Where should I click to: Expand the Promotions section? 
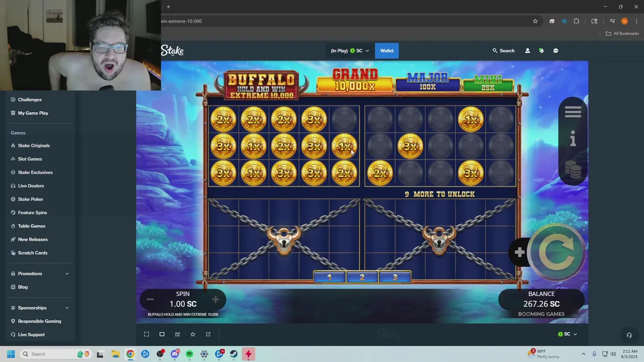tap(40, 274)
